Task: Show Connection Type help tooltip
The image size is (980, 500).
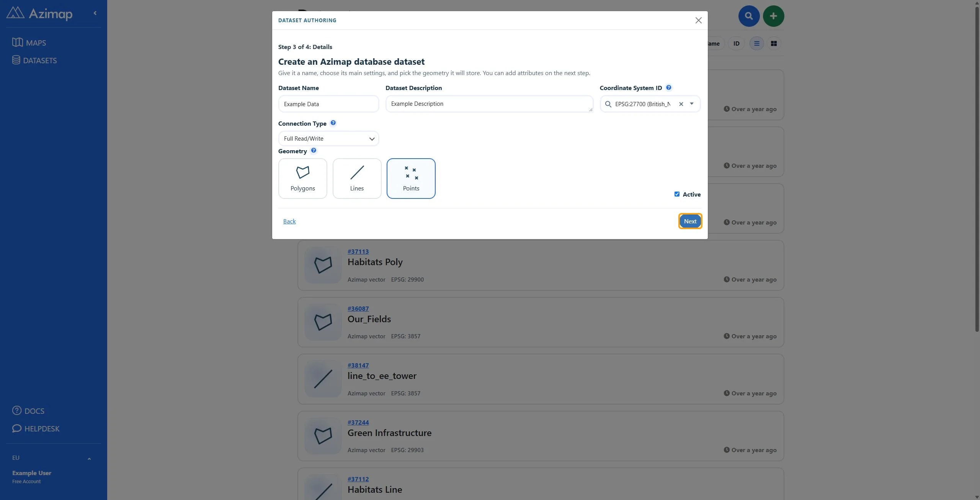Action: 333,123
